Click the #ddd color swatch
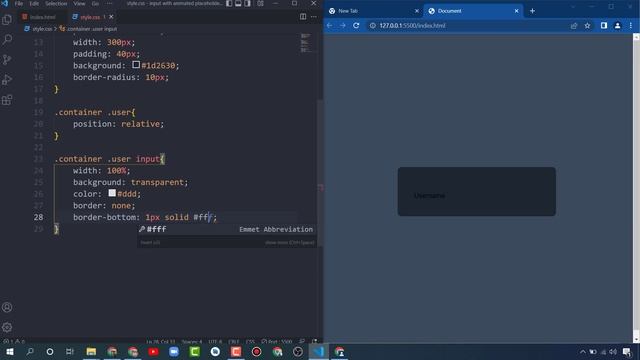 112,193
